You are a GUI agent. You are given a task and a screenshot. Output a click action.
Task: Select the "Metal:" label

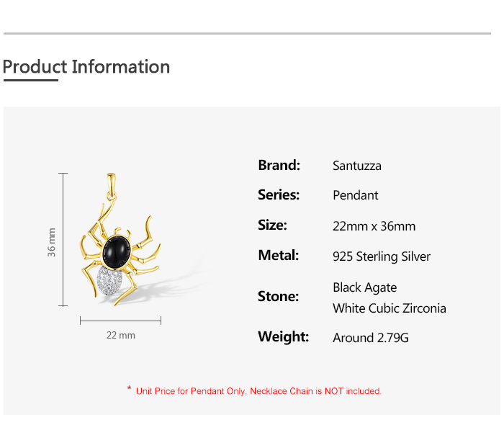click(x=278, y=255)
